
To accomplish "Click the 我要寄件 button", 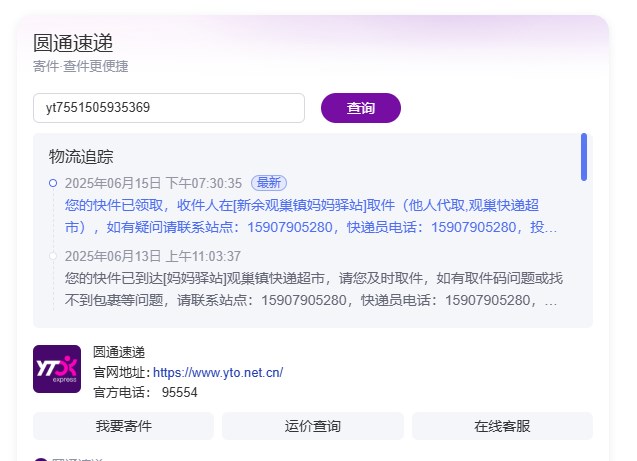I will 124,426.
